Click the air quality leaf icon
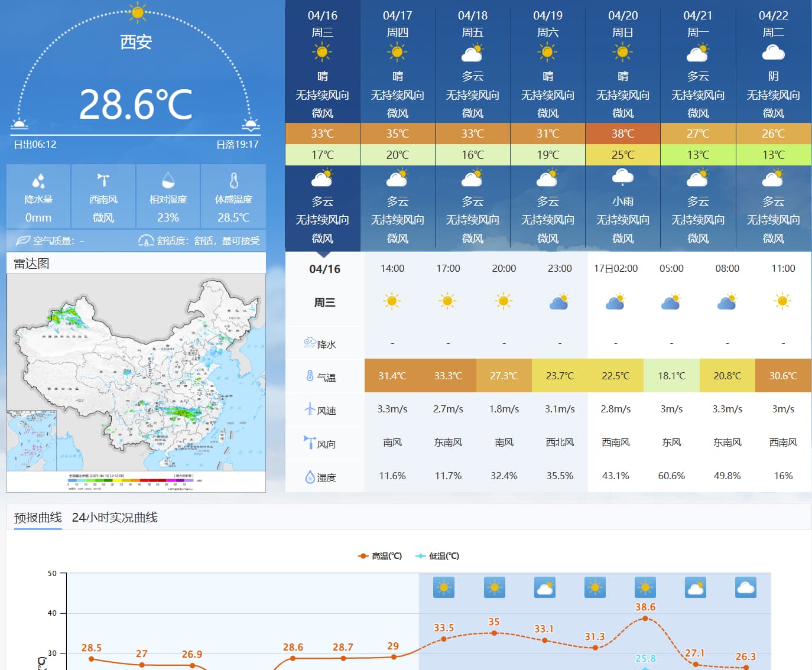Image resolution: width=812 pixels, height=670 pixels. click(x=22, y=240)
